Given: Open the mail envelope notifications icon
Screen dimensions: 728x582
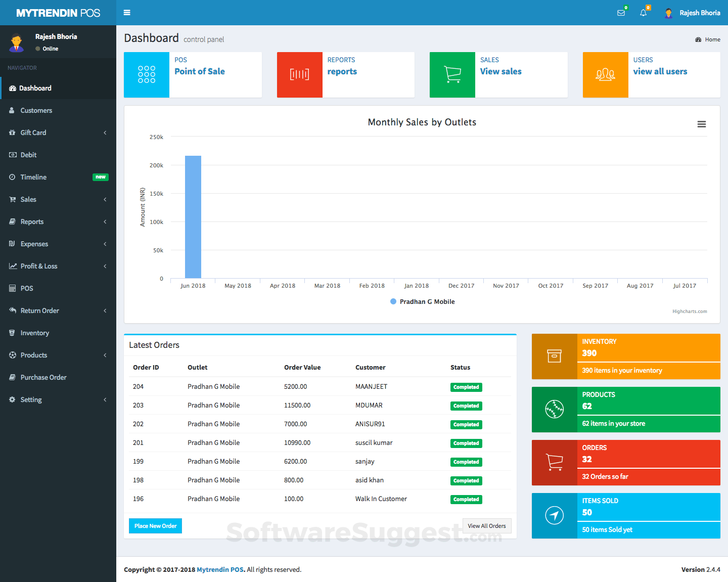Looking at the screenshot, I should coord(621,13).
